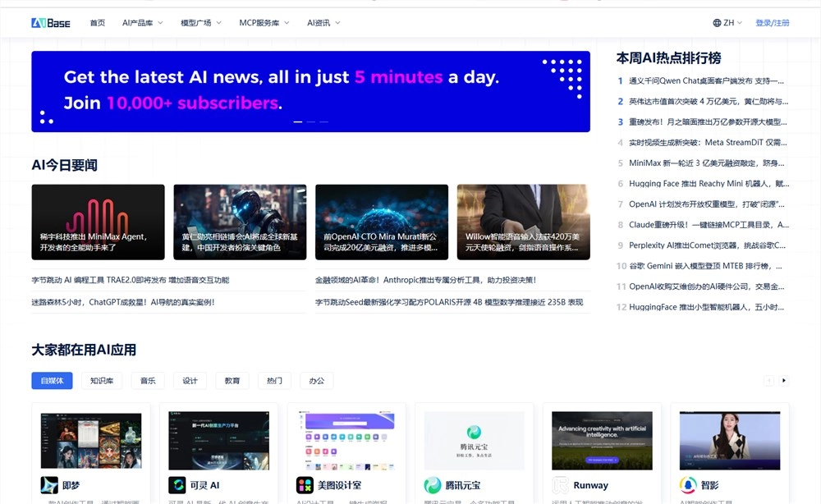Expand the AI产品库 dropdown menu
This screenshot has height=504, width=821.
[142, 22]
